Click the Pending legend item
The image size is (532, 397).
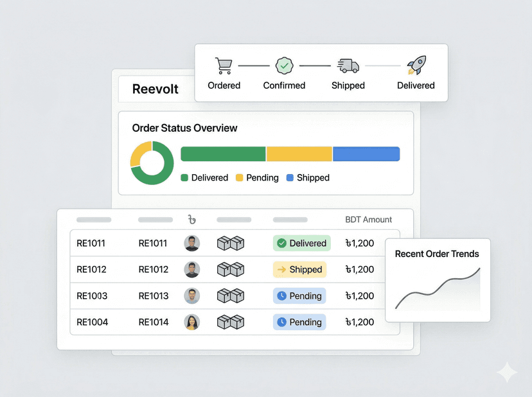pos(257,178)
